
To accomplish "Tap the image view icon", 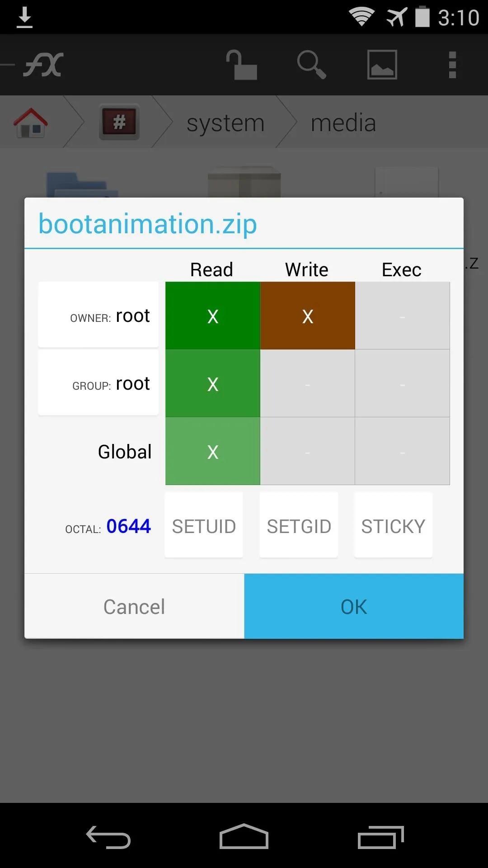I will coord(382,65).
